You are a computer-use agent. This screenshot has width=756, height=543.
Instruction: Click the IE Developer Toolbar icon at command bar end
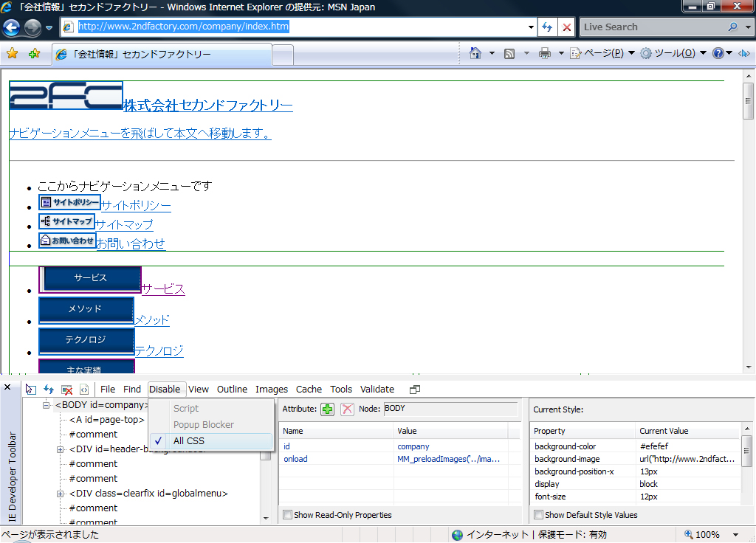744,53
